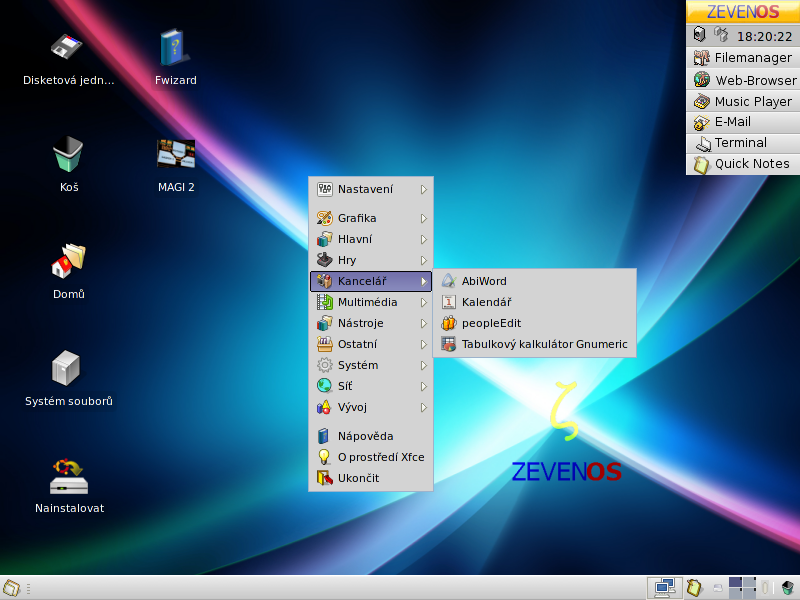800x600 pixels.
Task: Expand the Nástroje submenu arrow
Action: (423, 323)
